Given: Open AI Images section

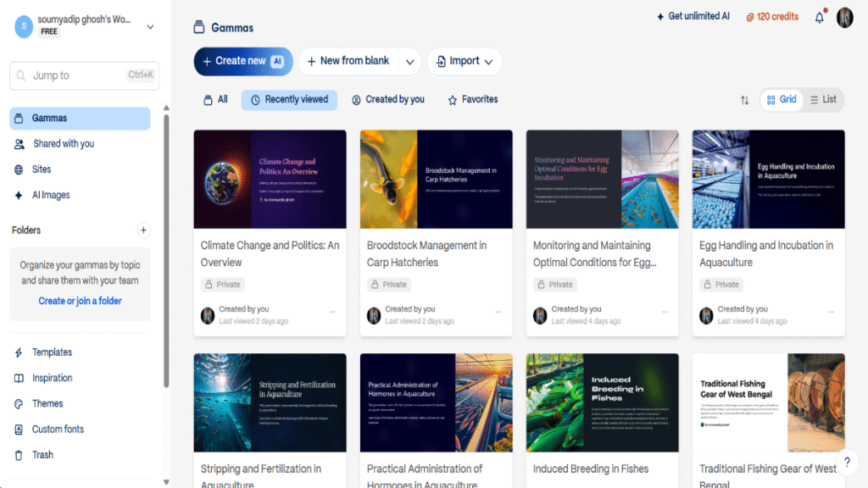Looking at the screenshot, I should (80, 196).
